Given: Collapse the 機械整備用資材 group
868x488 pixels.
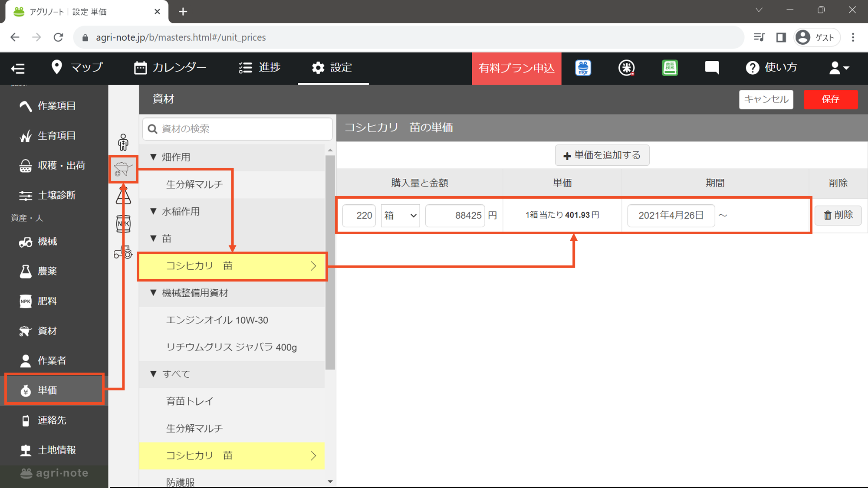Looking at the screenshot, I should coord(153,293).
